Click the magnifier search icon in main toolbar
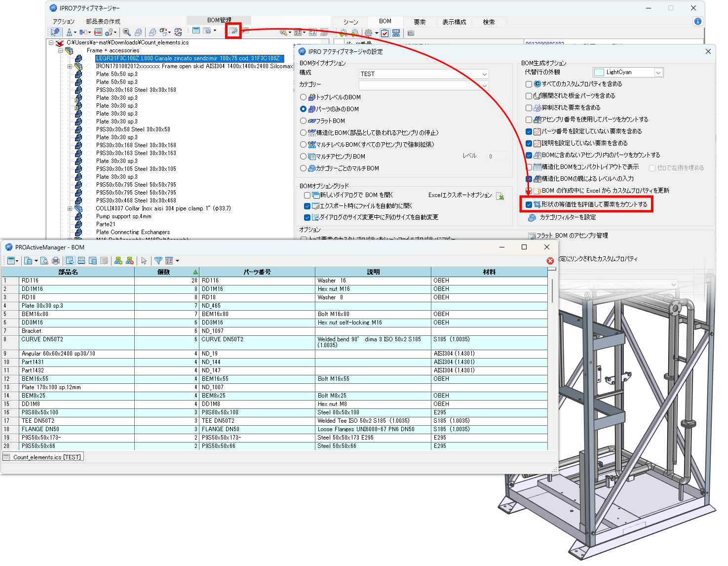Screen dimensions: 728x566 127,32
